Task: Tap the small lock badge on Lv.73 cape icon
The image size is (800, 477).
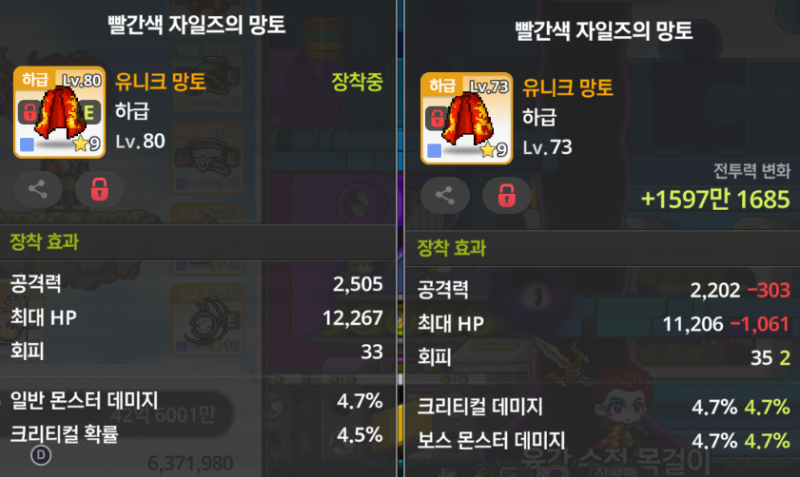Action: (x=436, y=118)
